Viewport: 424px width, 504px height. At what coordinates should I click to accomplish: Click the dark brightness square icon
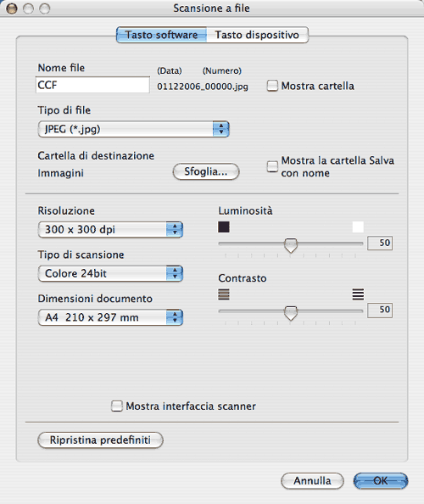pyautogui.click(x=224, y=227)
